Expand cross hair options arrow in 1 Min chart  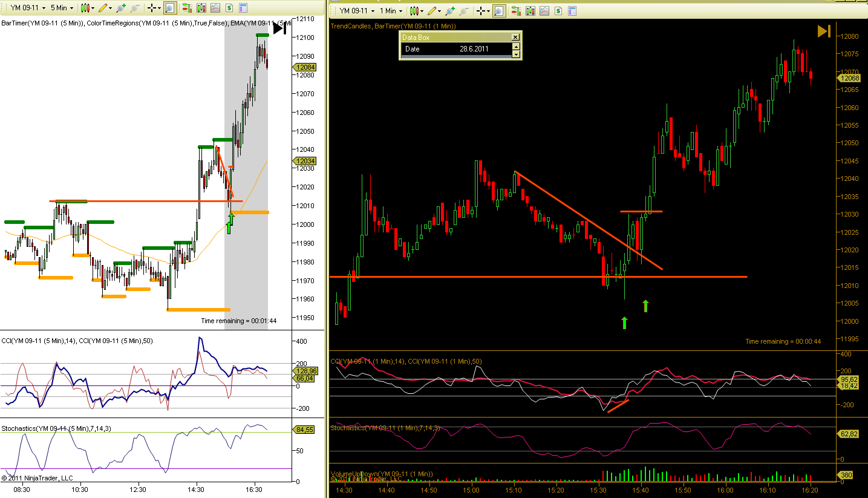[488, 11]
